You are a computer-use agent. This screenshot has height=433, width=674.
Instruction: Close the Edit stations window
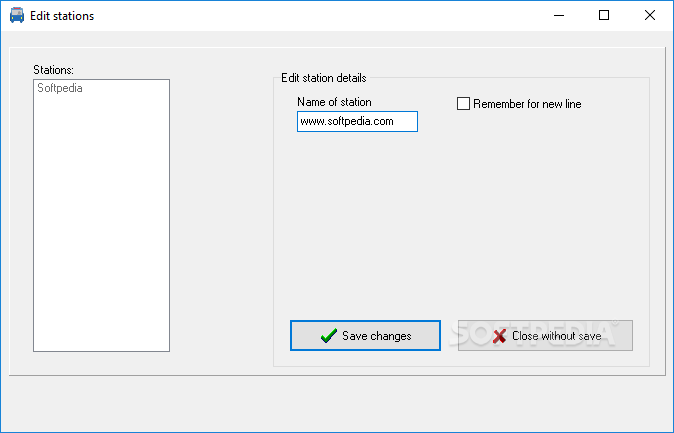(x=650, y=15)
